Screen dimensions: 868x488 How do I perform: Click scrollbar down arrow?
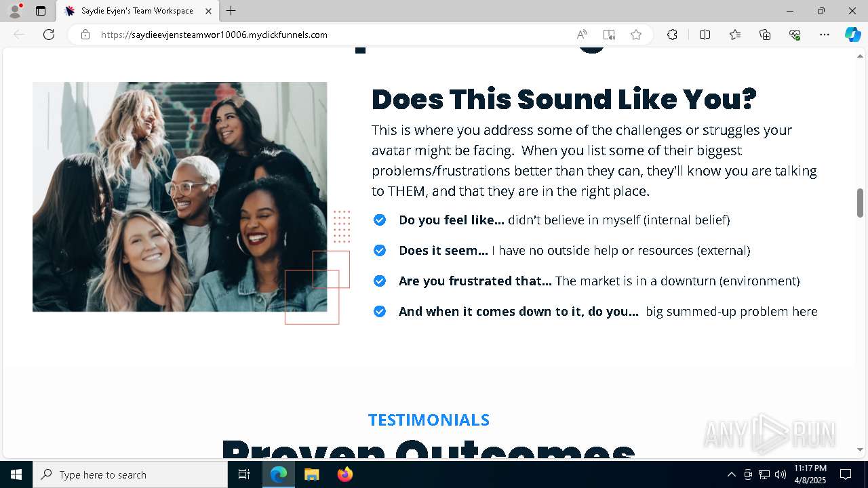(x=860, y=449)
